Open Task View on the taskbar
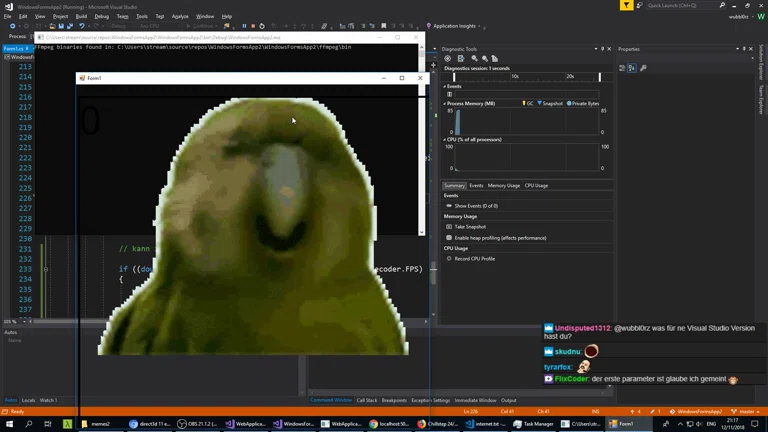The image size is (768, 432). tap(48, 424)
